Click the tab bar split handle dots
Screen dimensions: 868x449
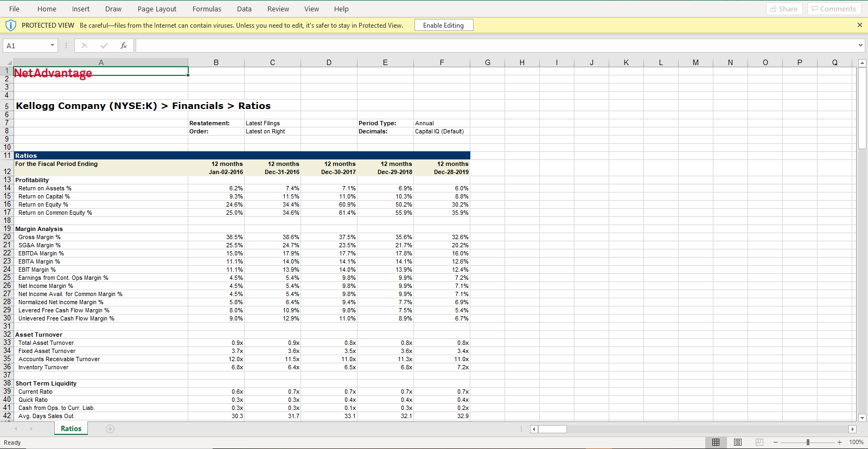tap(521, 429)
